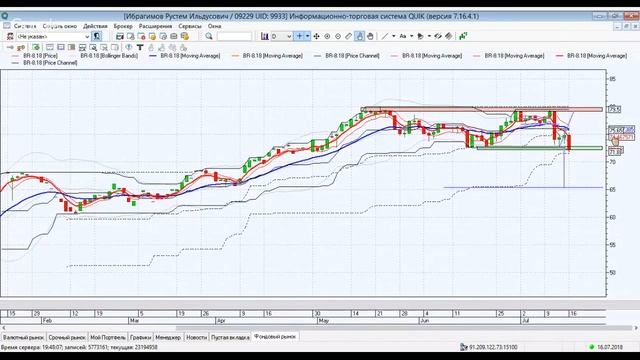Click the green bars indicator icon
This screenshot has height=360, width=640.
[463, 36]
